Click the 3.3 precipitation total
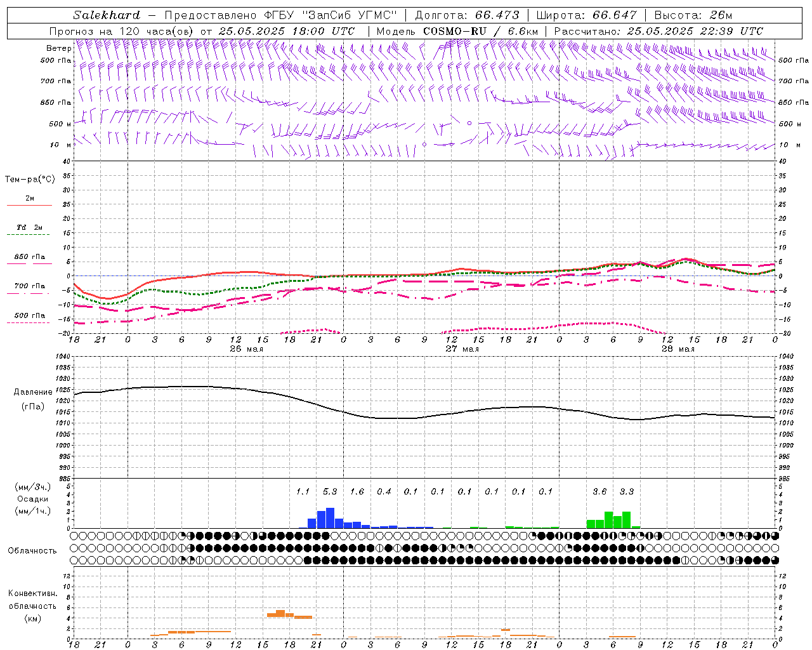Viewport: 812px width, 650px height. [x=627, y=492]
